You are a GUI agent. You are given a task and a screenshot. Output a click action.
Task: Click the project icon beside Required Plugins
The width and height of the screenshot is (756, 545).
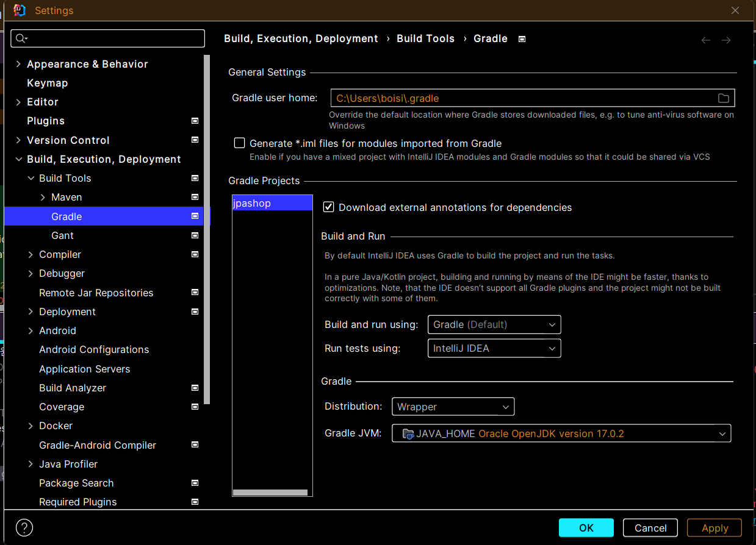point(195,502)
